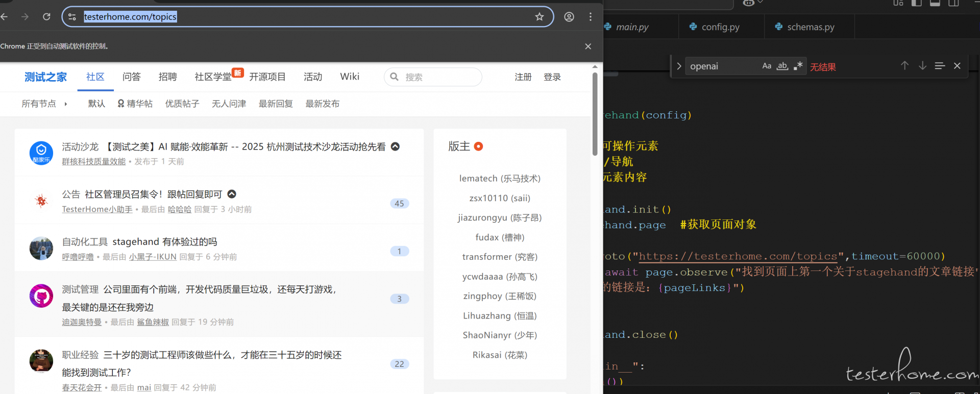This screenshot has width=980, height=394.
Task: Open the 活动 nav tab
Action: 313,77
